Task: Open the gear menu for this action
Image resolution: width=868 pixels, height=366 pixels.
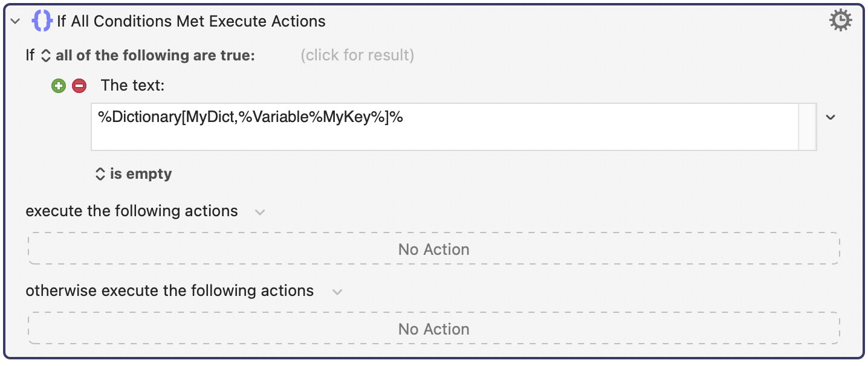Action: point(840,21)
